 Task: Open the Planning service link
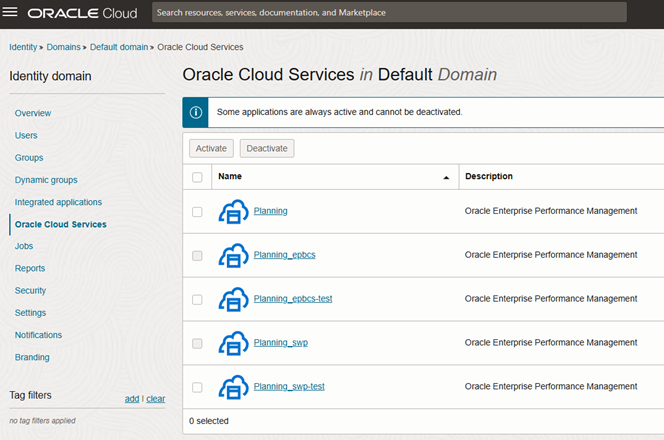pos(271,211)
